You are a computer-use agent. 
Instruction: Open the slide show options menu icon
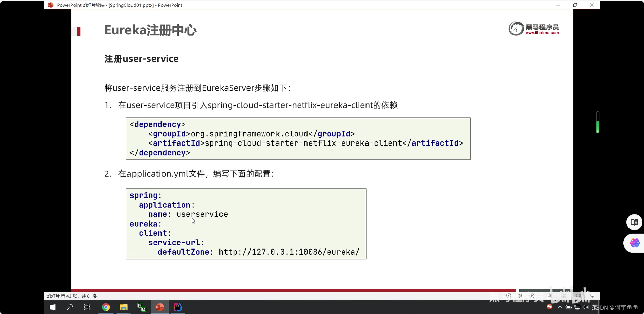(x=520, y=296)
